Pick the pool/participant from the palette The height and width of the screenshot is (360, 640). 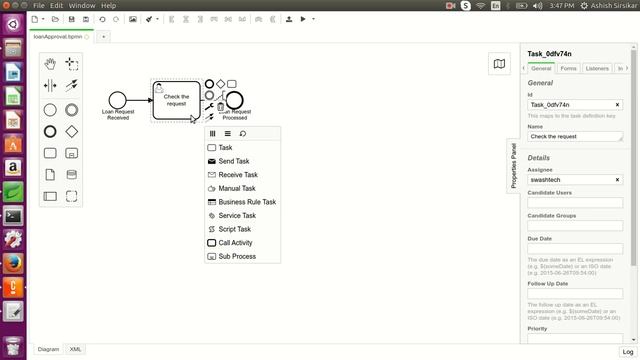tap(50, 196)
